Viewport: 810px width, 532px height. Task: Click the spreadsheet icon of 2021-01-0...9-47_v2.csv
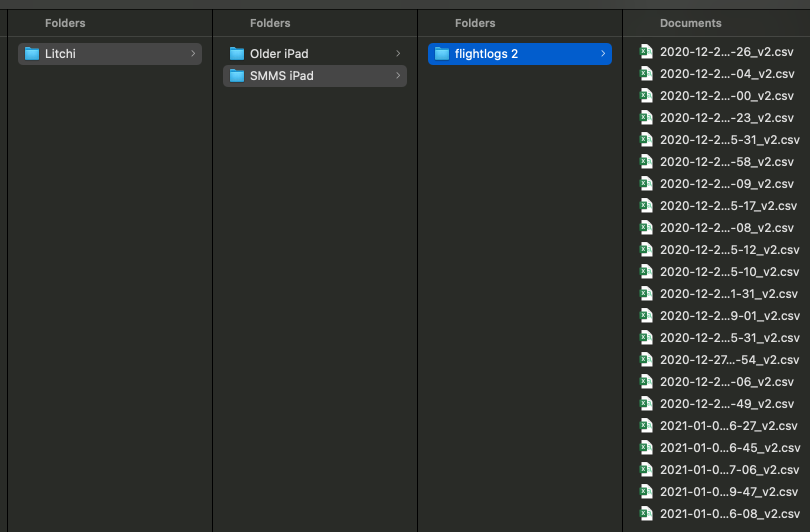[647, 492]
